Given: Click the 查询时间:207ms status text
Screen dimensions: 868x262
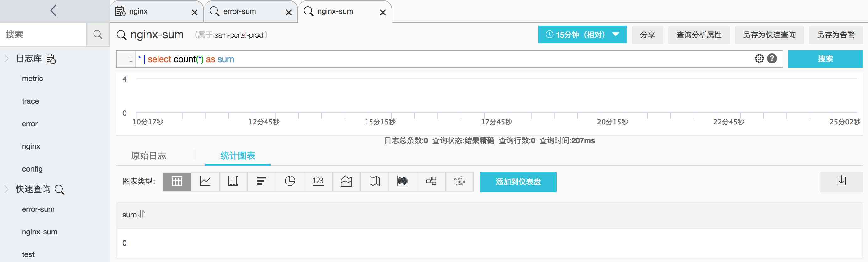Looking at the screenshot, I should (567, 141).
